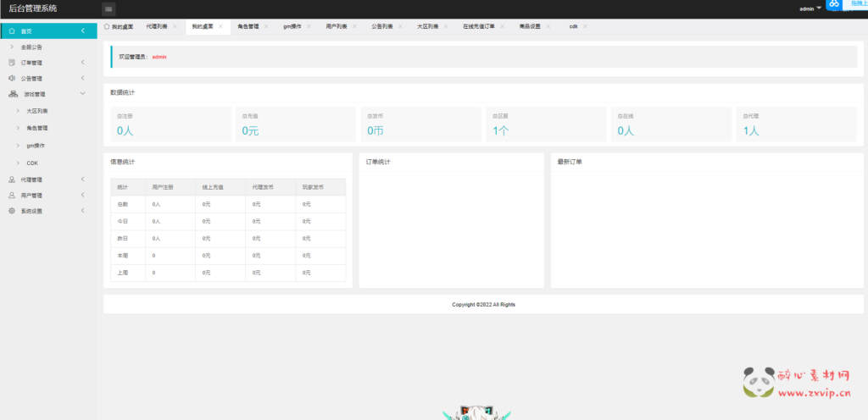Click the 游戏管理 hierarchy icon
Viewport: 868px width, 420px height.
[12, 94]
